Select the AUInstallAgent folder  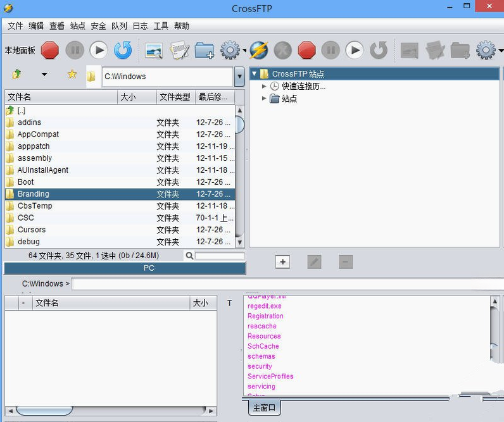point(120,170)
